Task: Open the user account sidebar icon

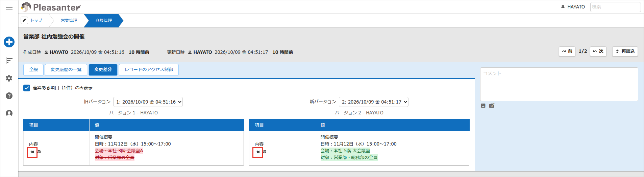Action: 9,113
